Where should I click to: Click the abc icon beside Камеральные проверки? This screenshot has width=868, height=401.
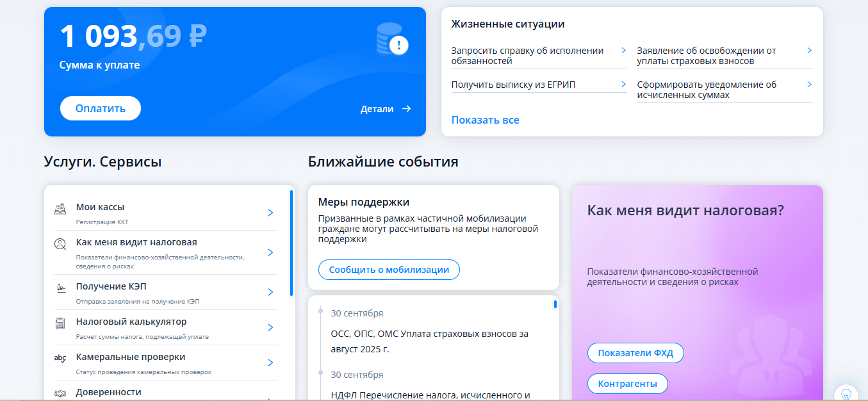(x=60, y=359)
